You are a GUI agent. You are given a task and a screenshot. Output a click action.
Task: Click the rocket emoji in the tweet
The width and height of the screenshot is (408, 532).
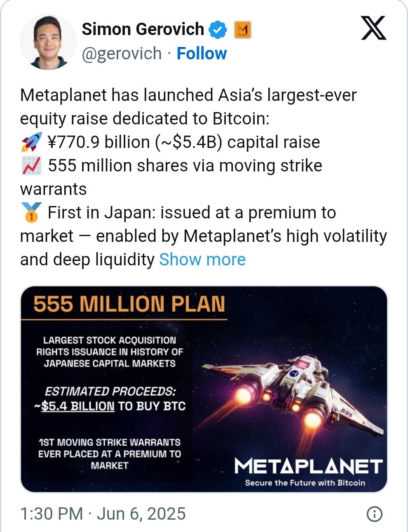(31, 142)
